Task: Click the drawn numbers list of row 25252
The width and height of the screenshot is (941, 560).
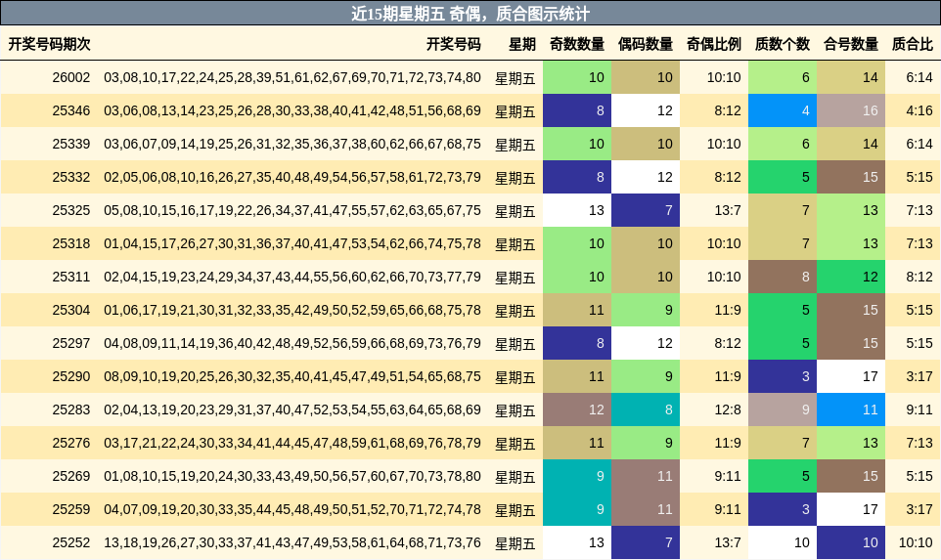Action: click(292, 542)
